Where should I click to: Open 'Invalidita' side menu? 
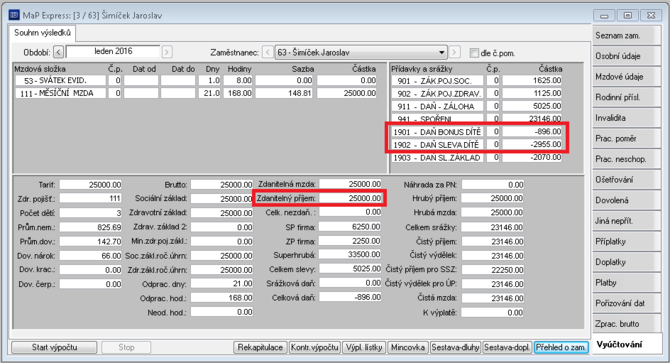coord(626,118)
